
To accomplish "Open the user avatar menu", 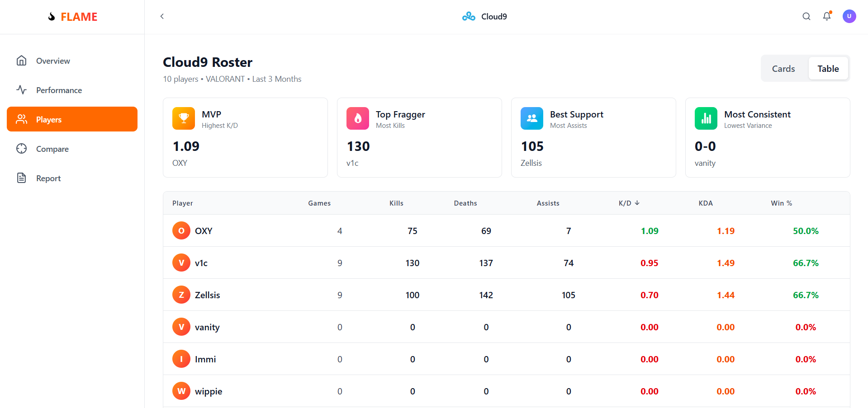I will [849, 16].
